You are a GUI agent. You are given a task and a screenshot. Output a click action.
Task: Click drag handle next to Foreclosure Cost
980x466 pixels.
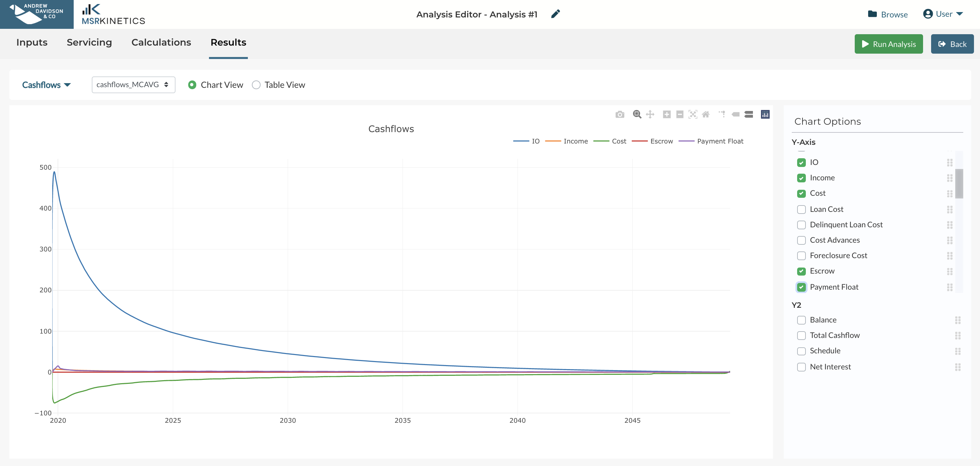click(950, 256)
